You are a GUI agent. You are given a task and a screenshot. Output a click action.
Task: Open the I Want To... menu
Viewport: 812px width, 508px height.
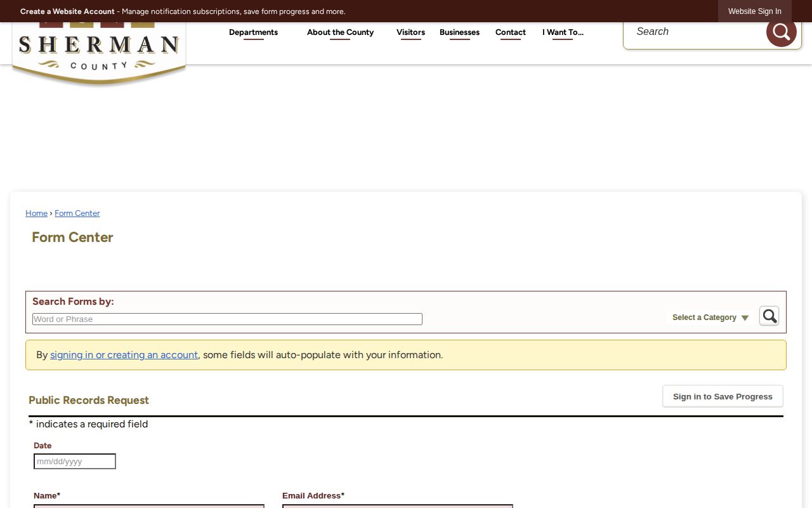coord(563,32)
